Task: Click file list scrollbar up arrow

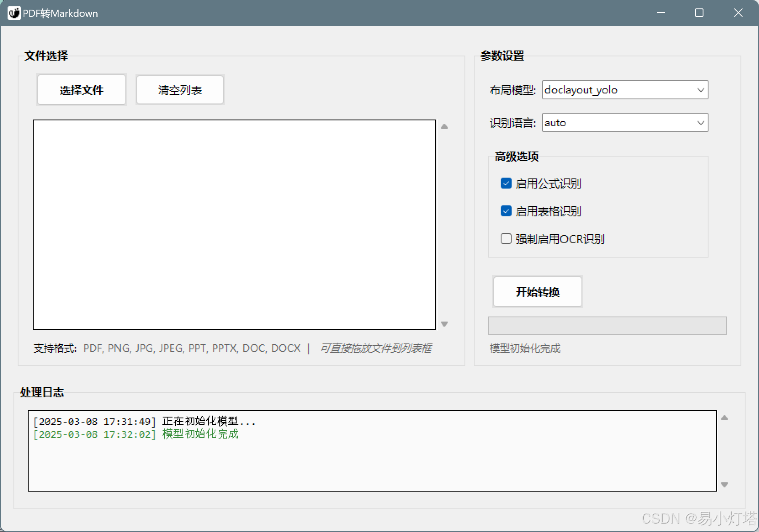Action: (444, 126)
